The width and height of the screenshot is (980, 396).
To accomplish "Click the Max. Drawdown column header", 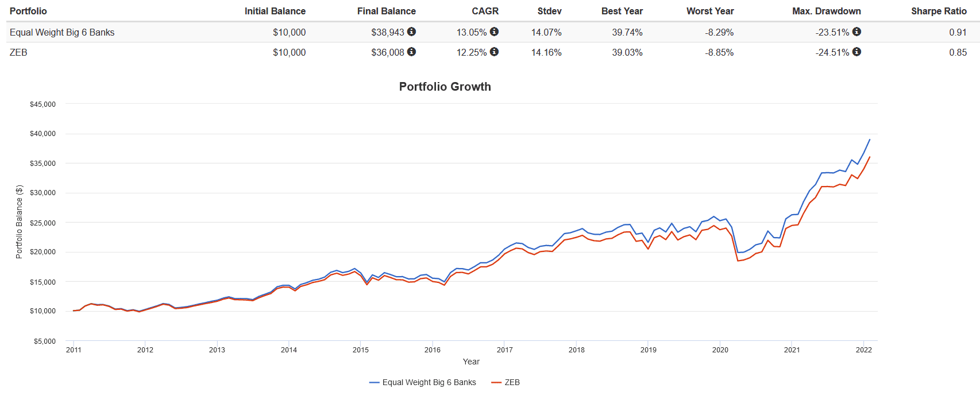I will [x=826, y=11].
